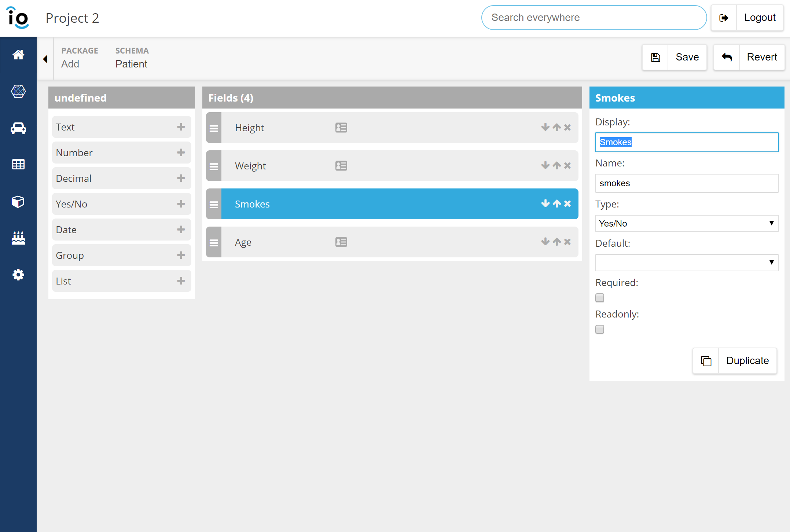This screenshot has height=532, width=790.
Task: Click the Yes/No field type label
Action: click(x=71, y=204)
